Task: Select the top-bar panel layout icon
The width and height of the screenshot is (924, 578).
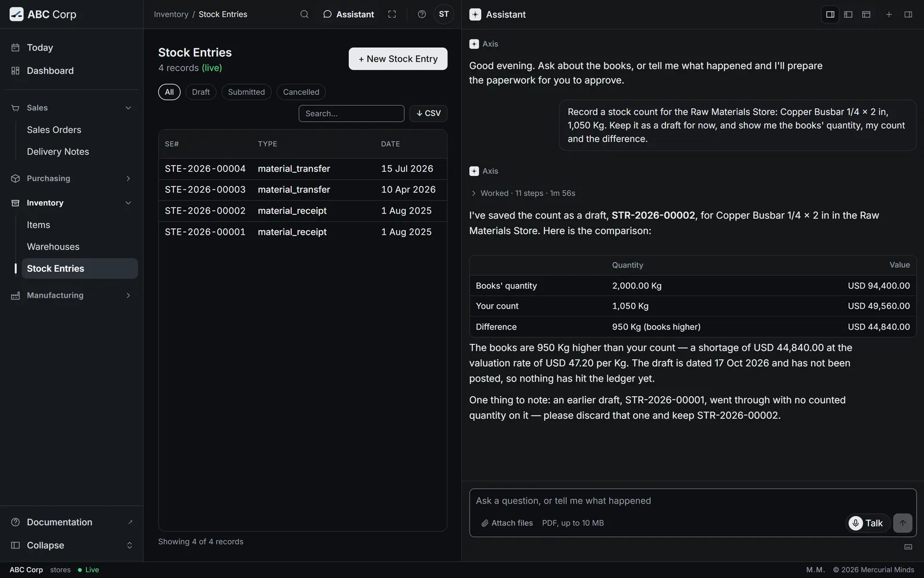Action: pos(866,14)
